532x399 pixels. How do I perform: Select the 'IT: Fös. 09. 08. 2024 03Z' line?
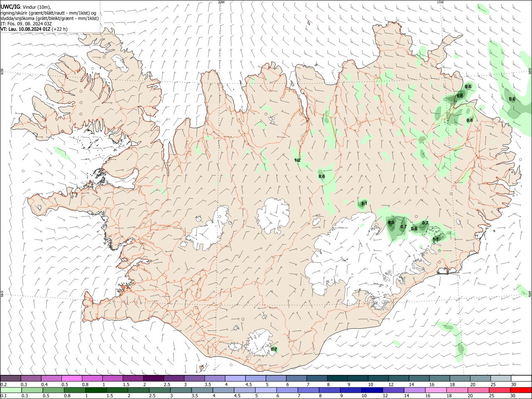pos(26,24)
